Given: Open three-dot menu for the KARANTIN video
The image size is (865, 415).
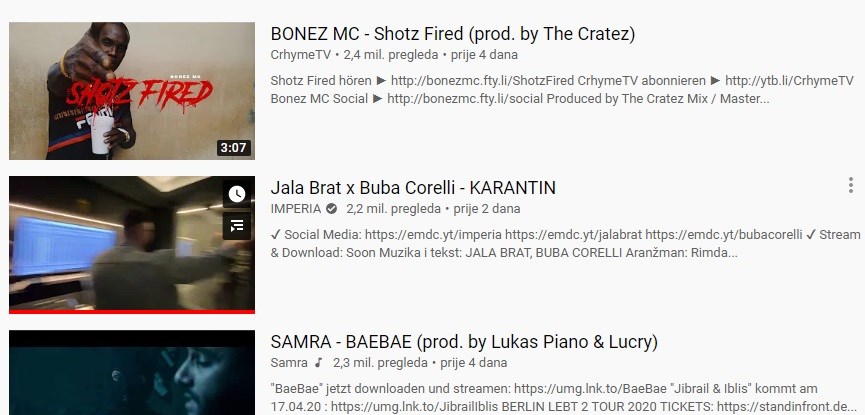Looking at the screenshot, I should pos(851,185).
